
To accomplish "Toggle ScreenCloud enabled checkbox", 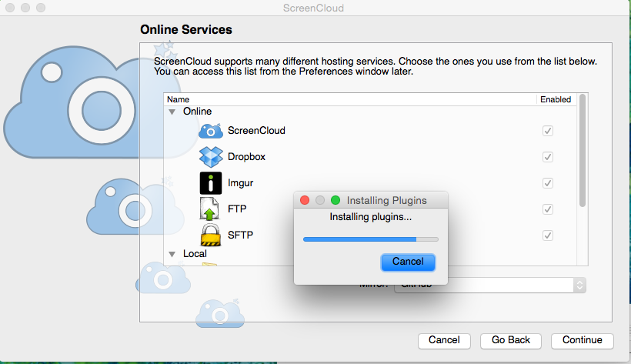I will (x=547, y=131).
